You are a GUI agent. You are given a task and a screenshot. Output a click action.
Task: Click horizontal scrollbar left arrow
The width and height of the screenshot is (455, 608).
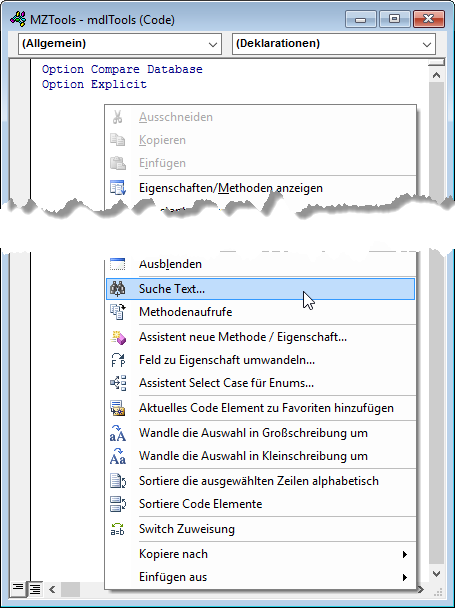[52, 590]
